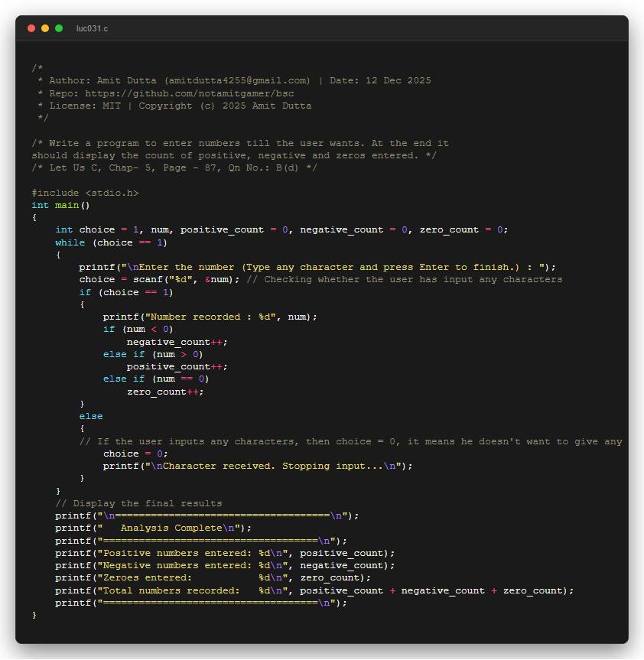Click the standalone 'else' keyword line
This screenshot has width=644, height=660.
91,416
